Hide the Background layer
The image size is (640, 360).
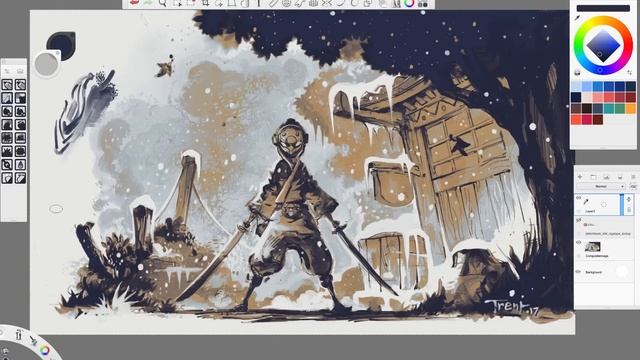(578, 272)
